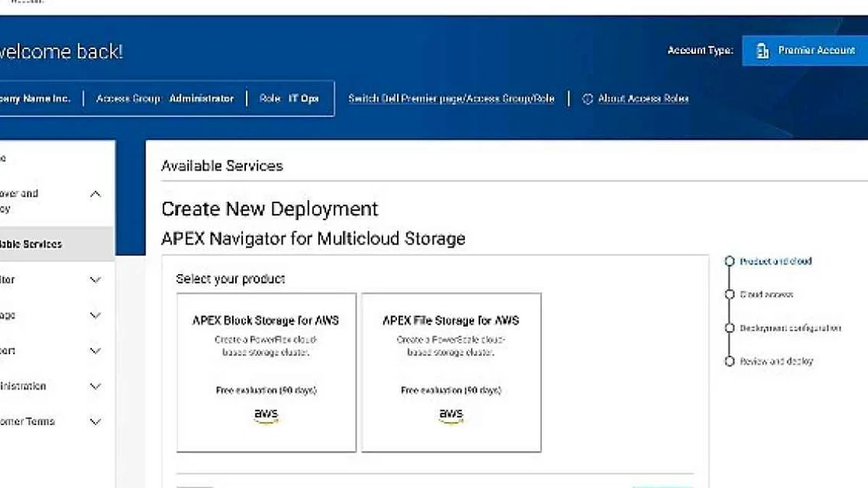Click the Deployment configuration step label
Screen dimensions: 868x488
790,328
